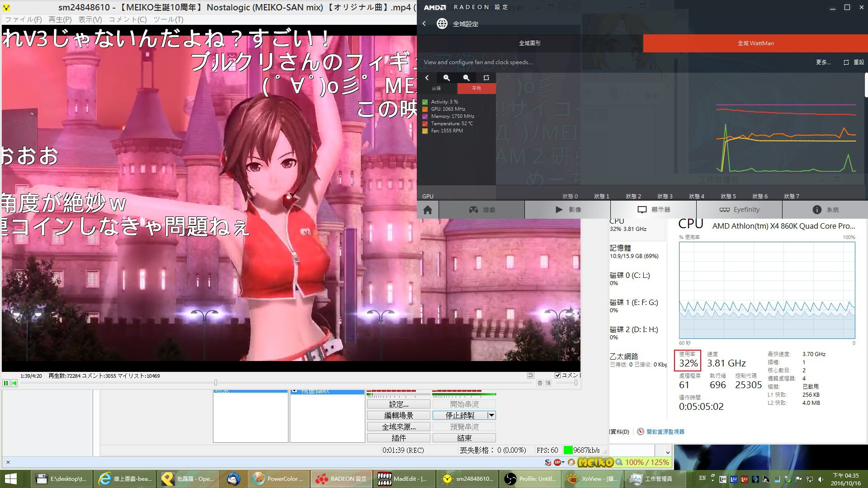Click the volume speaker tray icon
Screen dimensions: 868x488
click(821, 479)
